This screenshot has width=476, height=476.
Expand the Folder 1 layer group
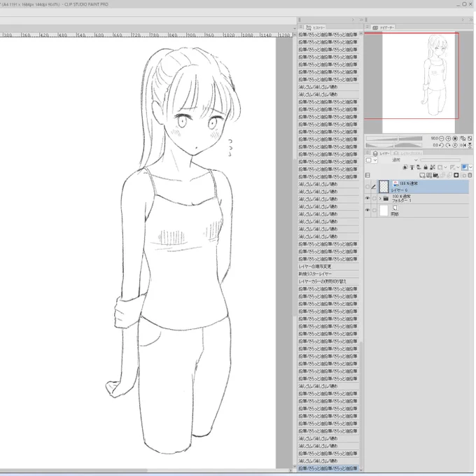(380, 199)
